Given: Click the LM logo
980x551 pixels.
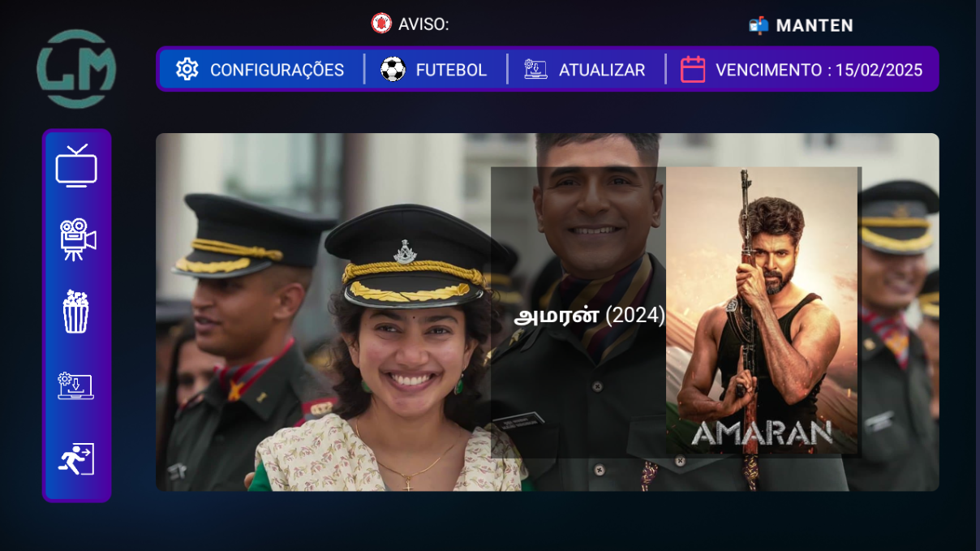Looking at the screenshot, I should pos(76,69).
